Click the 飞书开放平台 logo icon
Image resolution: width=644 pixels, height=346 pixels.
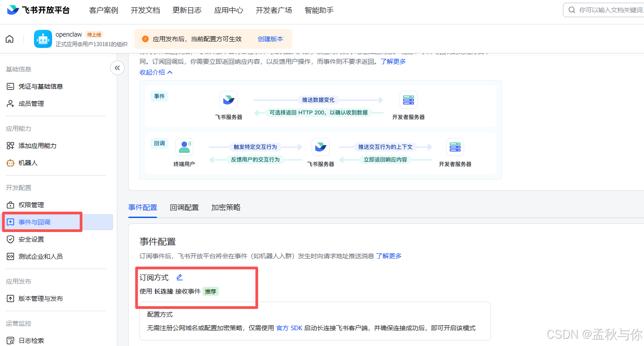click(12, 10)
